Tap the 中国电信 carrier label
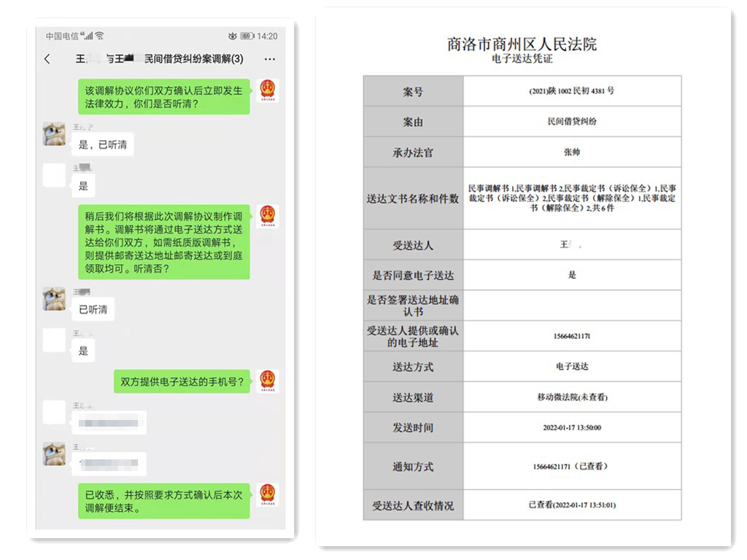747x560 pixels. click(63, 36)
